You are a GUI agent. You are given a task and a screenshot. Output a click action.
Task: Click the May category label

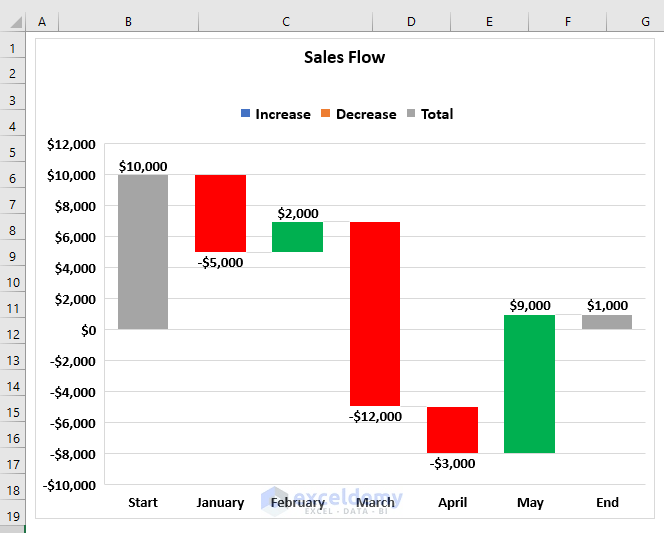[530, 503]
